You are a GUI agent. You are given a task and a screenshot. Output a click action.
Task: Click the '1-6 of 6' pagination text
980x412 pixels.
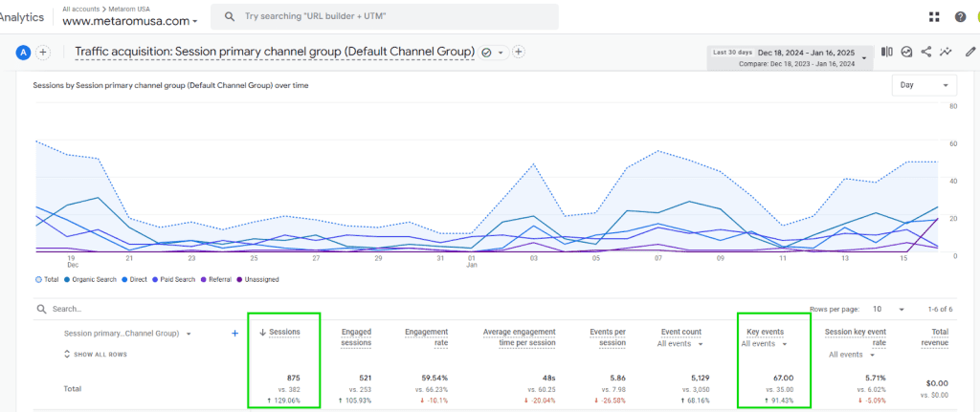[x=939, y=309]
